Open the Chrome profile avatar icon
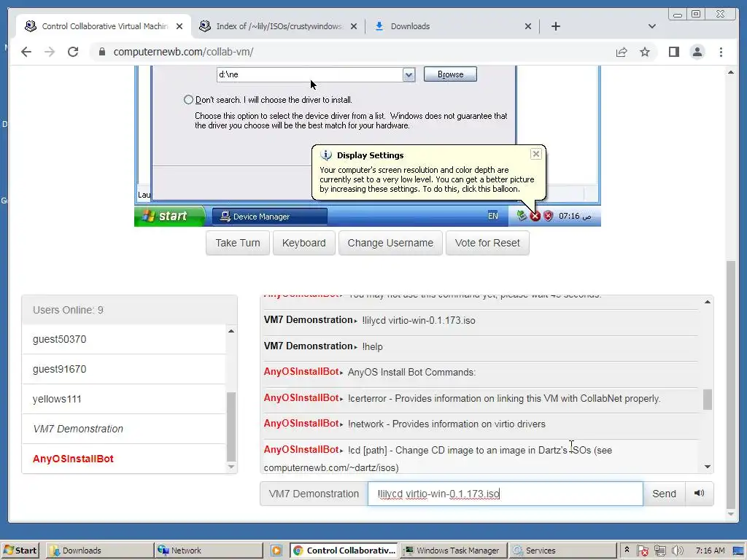747x560 pixels. pyautogui.click(x=697, y=52)
